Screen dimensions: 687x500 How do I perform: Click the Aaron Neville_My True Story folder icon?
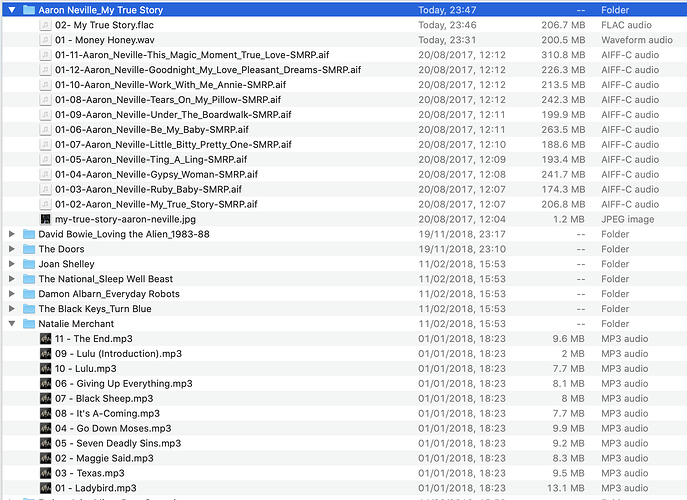coord(29,10)
